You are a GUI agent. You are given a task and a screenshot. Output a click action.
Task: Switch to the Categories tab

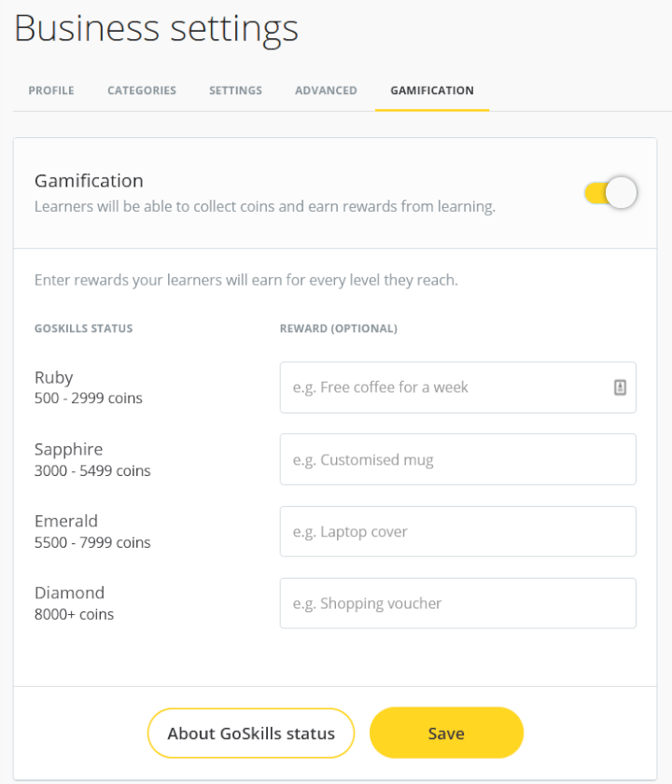(141, 91)
